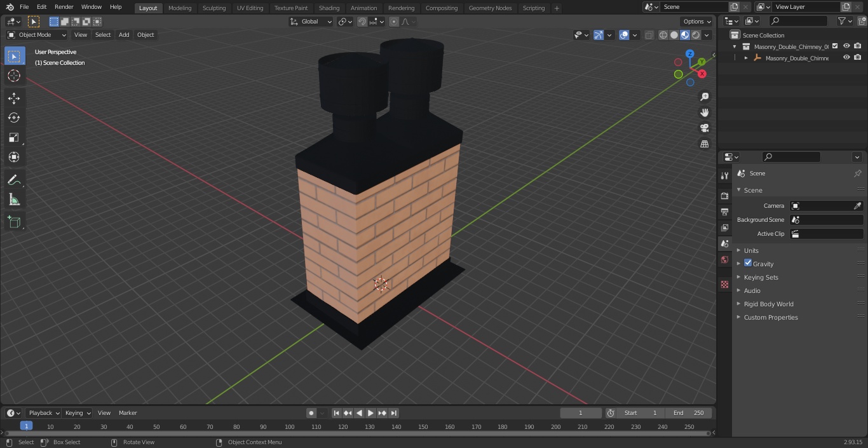
Task: Open the File menu
Action: click(x=24, y=7)
